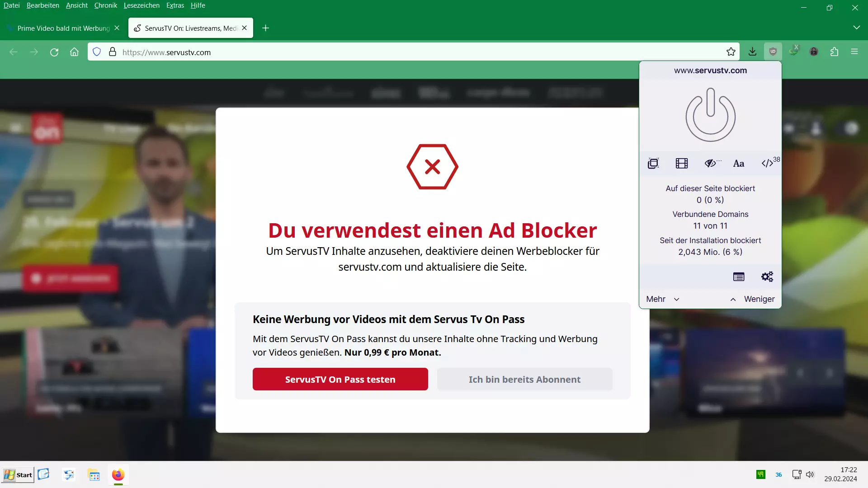Viewport: 868px width, 488px height.
Task: Open the Bearbeiten menu
Action: tap(43, 5)
